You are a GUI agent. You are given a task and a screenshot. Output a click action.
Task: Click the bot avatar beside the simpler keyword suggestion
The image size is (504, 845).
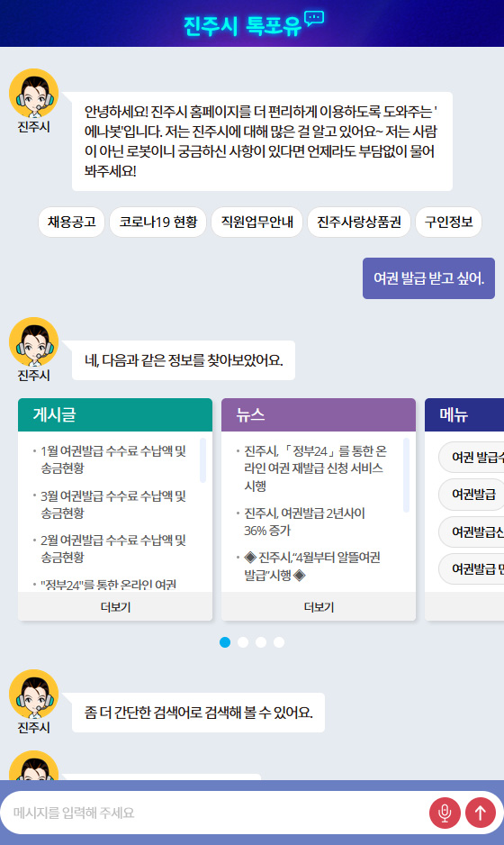pyautogui.click(x=34, y=694)
